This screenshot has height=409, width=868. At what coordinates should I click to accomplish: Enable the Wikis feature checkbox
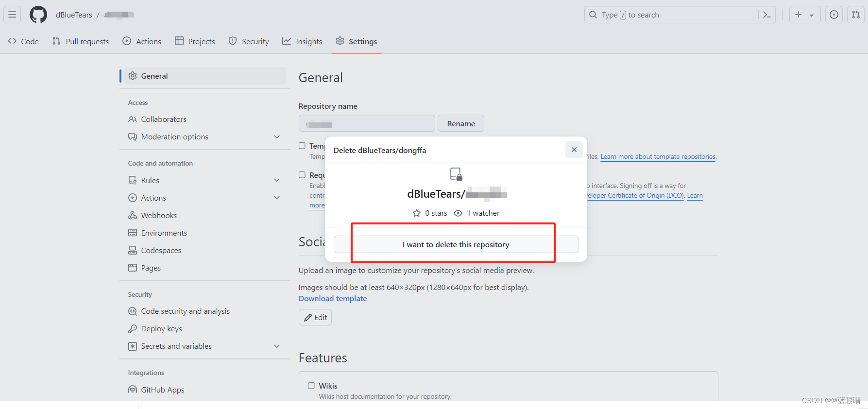click(x=311, y=386)
